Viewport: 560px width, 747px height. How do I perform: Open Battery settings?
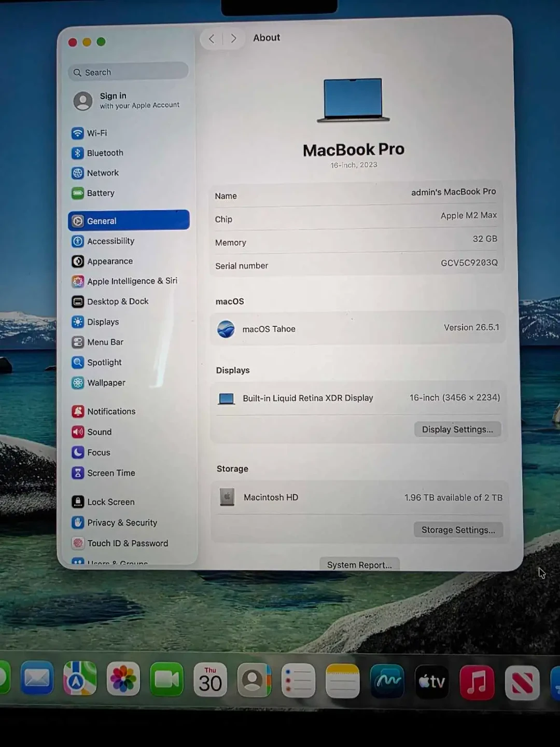click(x=129, y=193)
